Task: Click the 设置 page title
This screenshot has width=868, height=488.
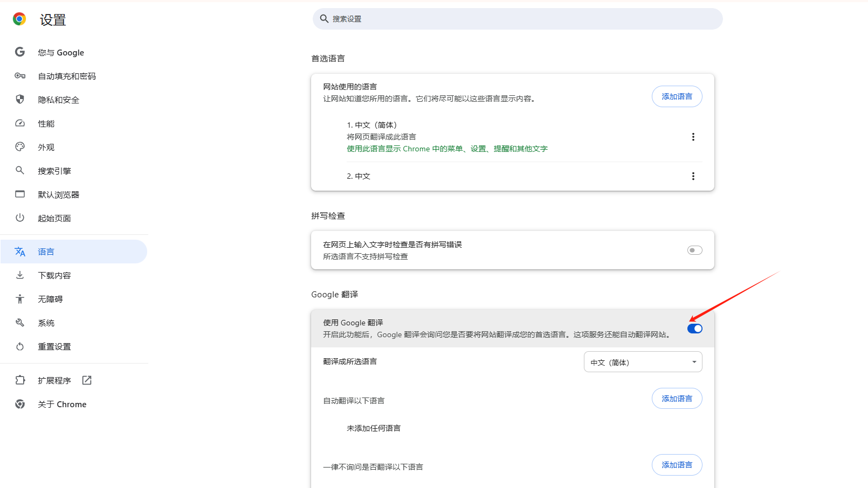Action: (x=53, y=20)
